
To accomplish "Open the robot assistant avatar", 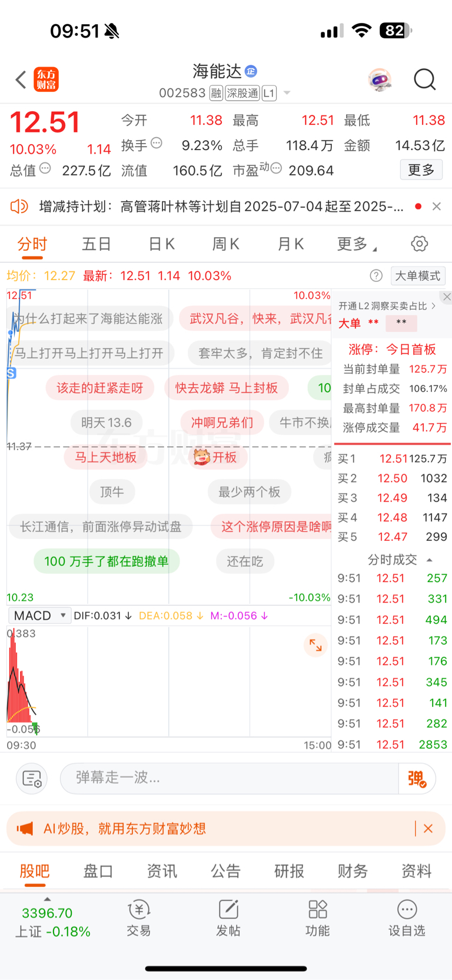I will [x=380, y=79].
